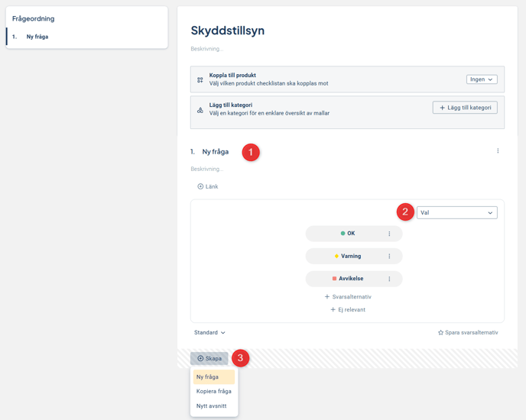Select Nytt avsnitt menu entry
The height and width of the screenshot is (420, 526).
tap(211, 405)
